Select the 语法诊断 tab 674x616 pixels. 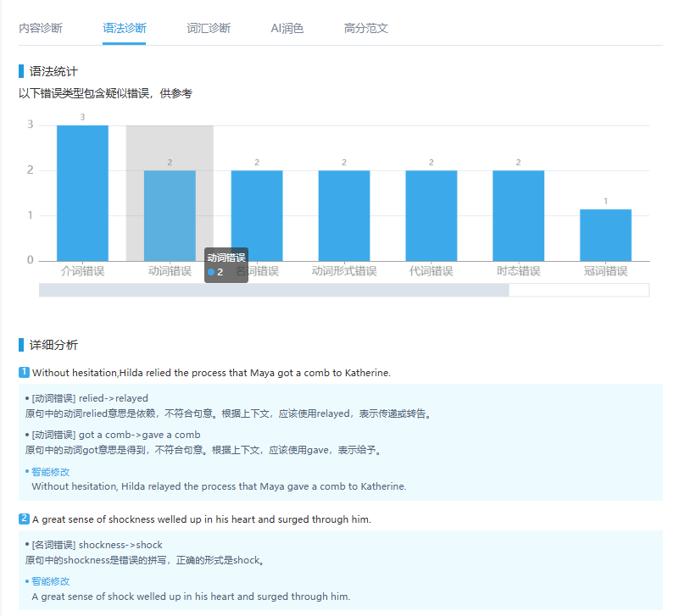[x=124, y=28]
